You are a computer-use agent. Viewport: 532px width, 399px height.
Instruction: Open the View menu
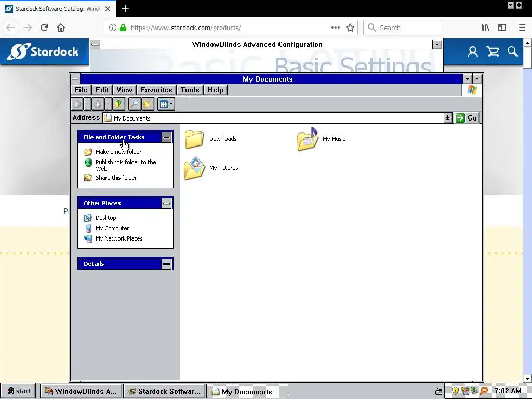125,90
